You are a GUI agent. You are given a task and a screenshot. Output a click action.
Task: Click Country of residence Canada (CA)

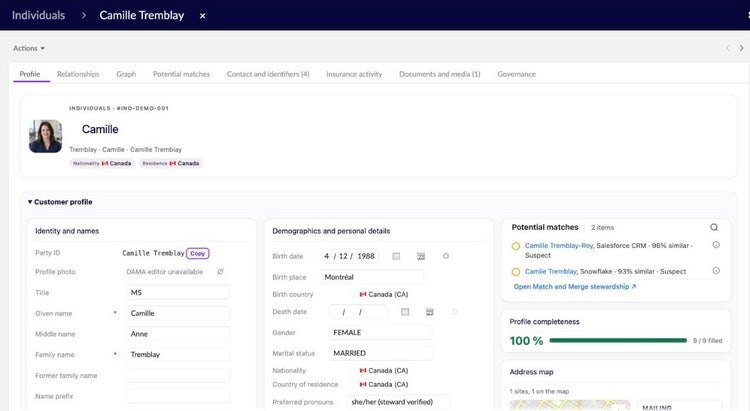[384, 384]
